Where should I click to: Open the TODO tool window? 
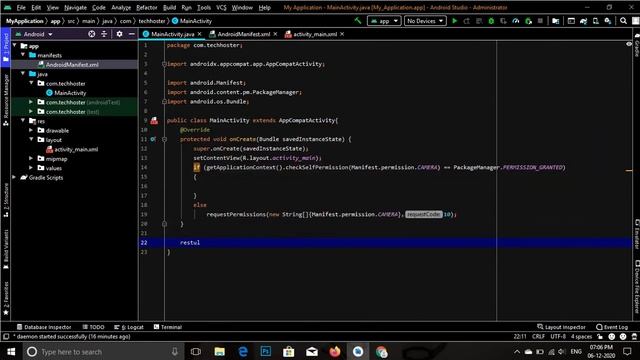93,327
